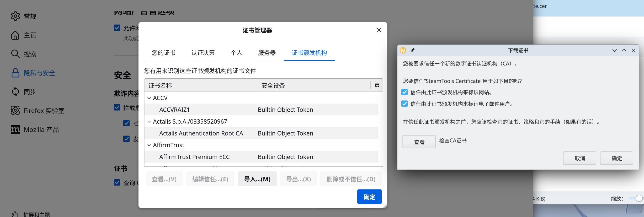Screen dimensions: 644x217
Task: Open the 扩展和主题 link in sidebar
Action: (x=36, y=214)
